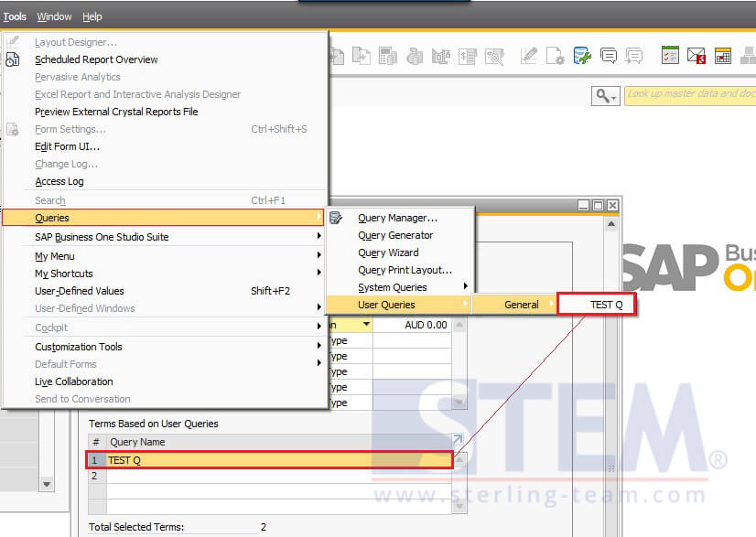Open the search options magnifier dropdown
Image resolution: width=756 pixels, height=537 pixels.
point(606,96)
